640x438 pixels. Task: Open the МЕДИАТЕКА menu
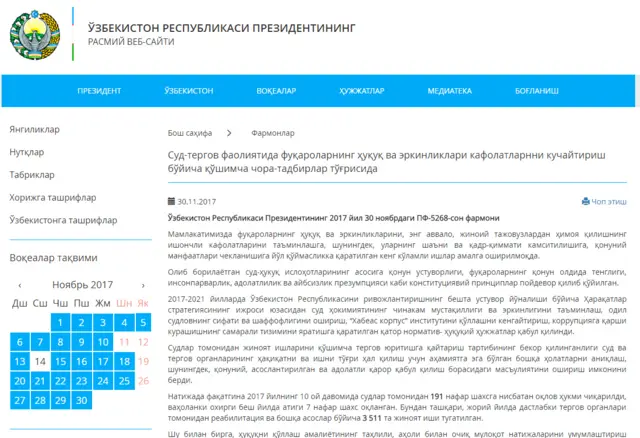[450, 91]
